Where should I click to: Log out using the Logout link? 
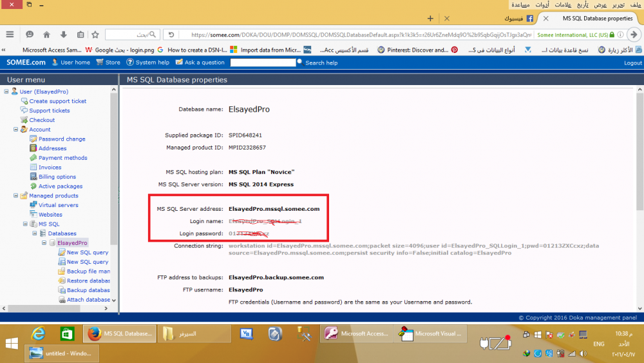[633, 63]
